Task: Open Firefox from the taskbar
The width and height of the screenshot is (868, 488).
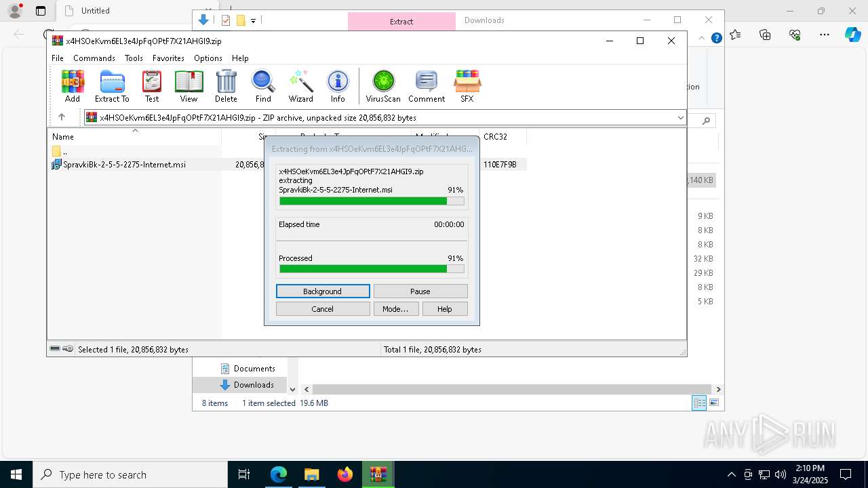Action: coord(345,474)
